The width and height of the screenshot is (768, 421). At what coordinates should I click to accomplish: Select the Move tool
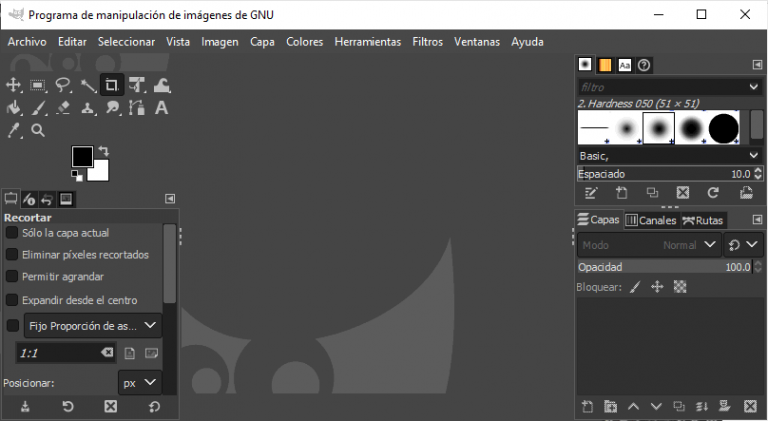click(x=13, y=85)
